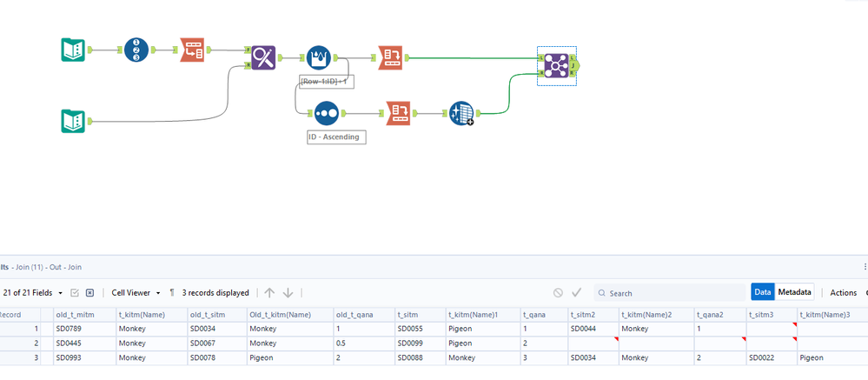Select the Cross Tab tool feeding Join's L input

390,57
